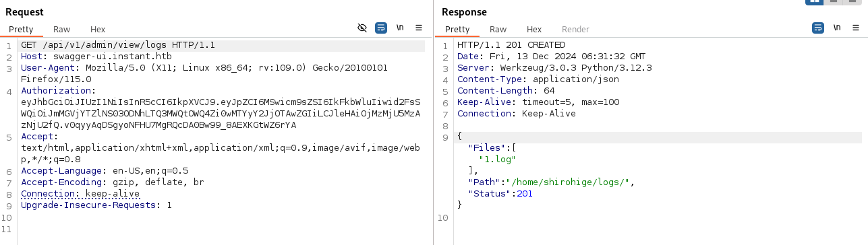Click the "/home/shirohige/logs/" path value
The width and height of the screenshot is (868, 245).
tap(569, 182)
